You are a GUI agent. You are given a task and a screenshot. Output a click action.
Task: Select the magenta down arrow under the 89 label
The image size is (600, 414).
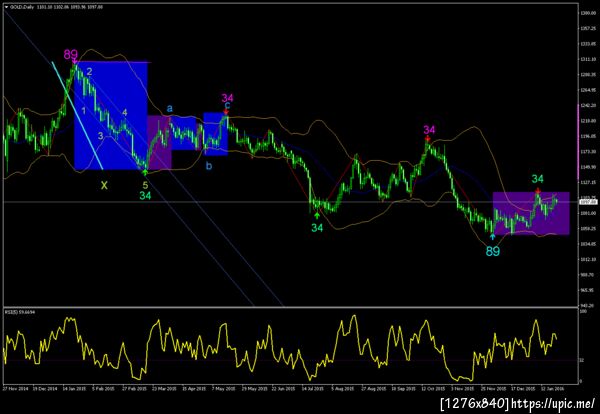(75, 60)
